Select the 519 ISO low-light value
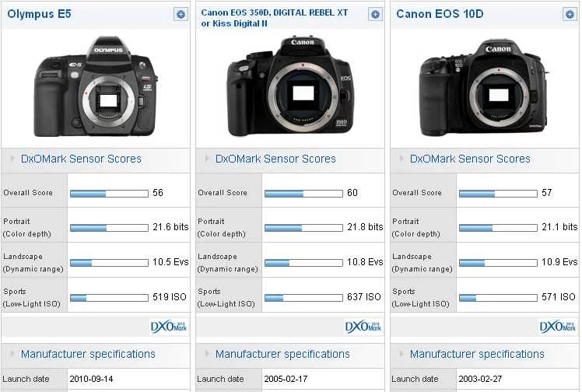The height and width of the screenshot is (392, 582). click(170, 297)
